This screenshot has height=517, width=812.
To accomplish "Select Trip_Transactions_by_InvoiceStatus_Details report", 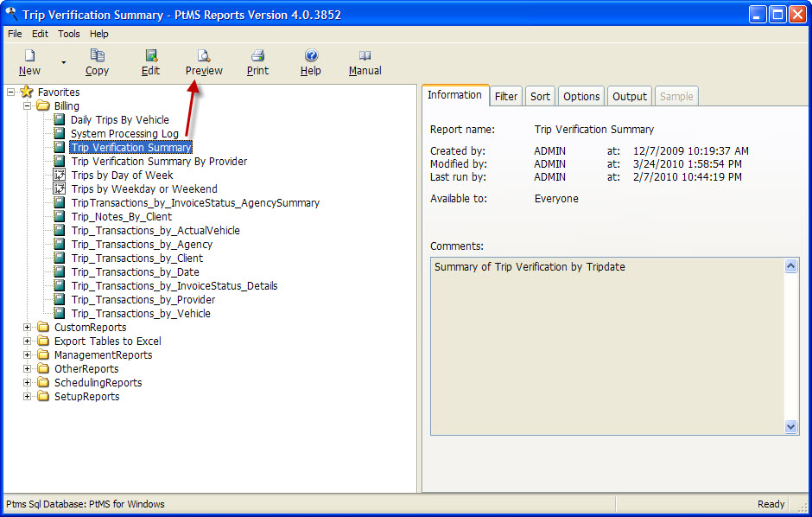I will (174, 286).
